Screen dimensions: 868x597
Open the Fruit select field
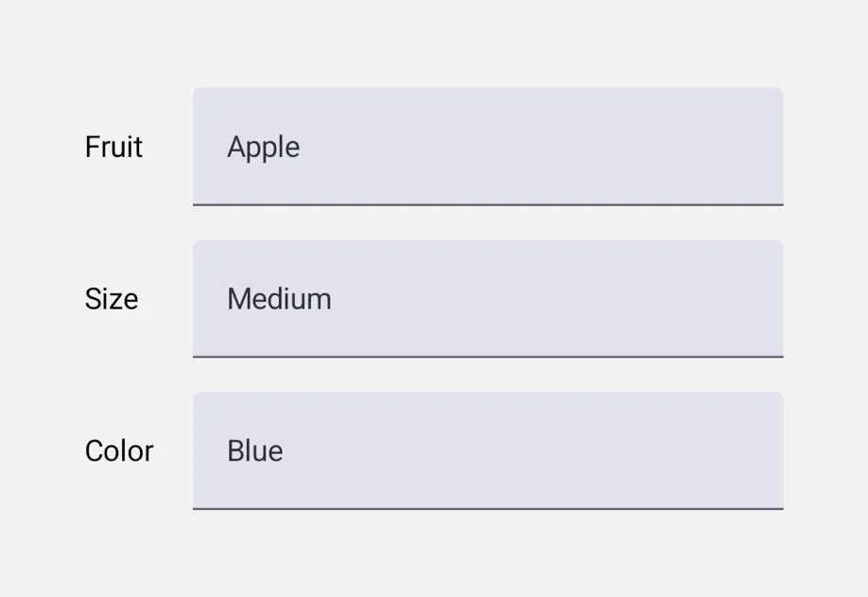pyautogui.click(x=488, y=147)
